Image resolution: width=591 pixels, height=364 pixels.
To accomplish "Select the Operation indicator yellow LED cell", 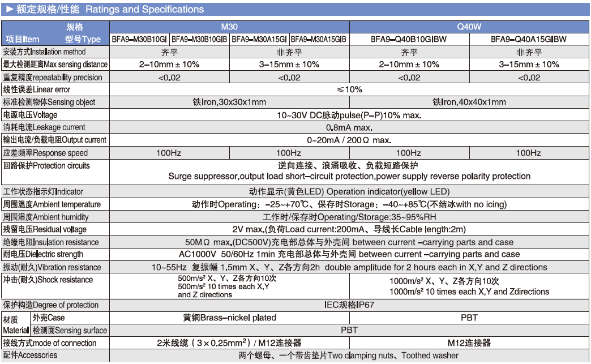I will [349, 192].
